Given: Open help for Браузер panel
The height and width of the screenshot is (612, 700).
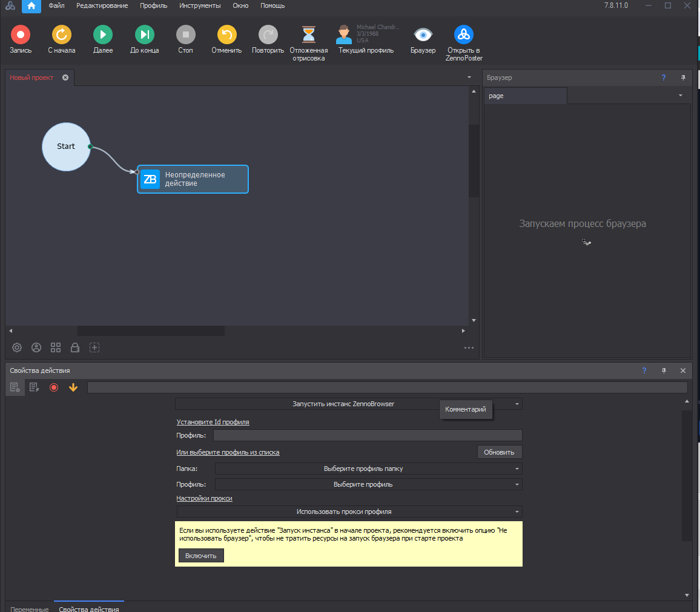Looking at the screenshot, I should coord(664,77).
